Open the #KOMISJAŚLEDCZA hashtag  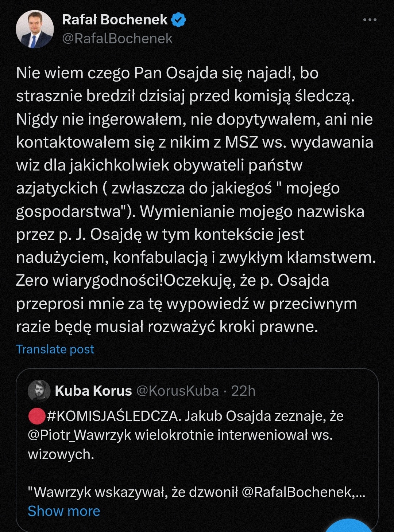click(114, 416)
